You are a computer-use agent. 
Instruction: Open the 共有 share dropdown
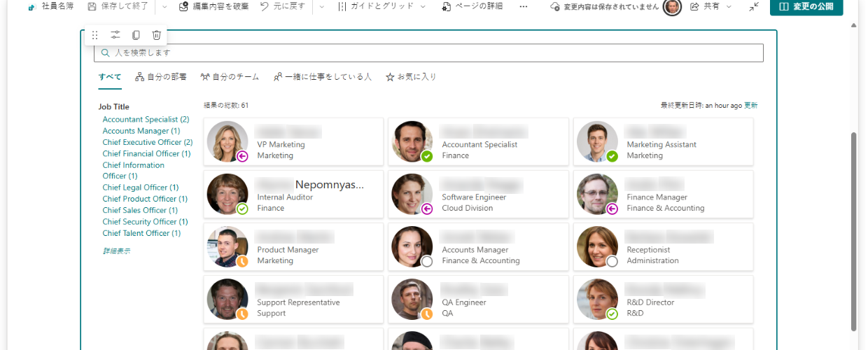click(710, 6)
